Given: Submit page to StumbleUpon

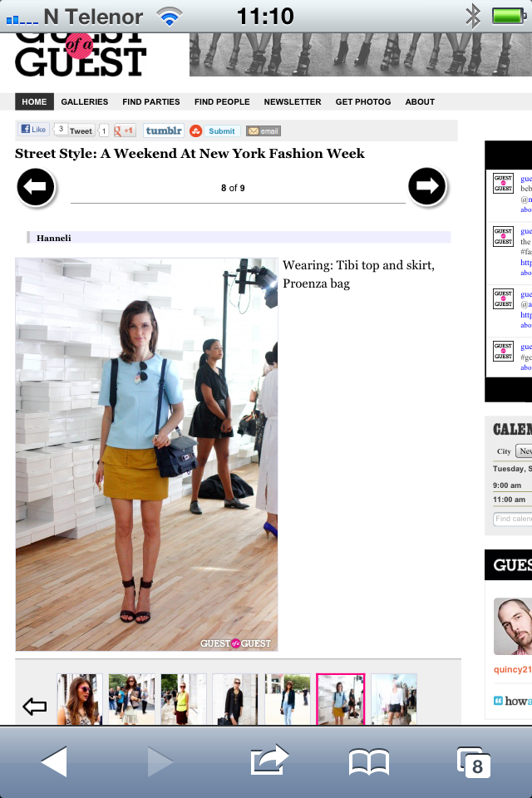Looking at the screenshot, I should click(215, 131).
